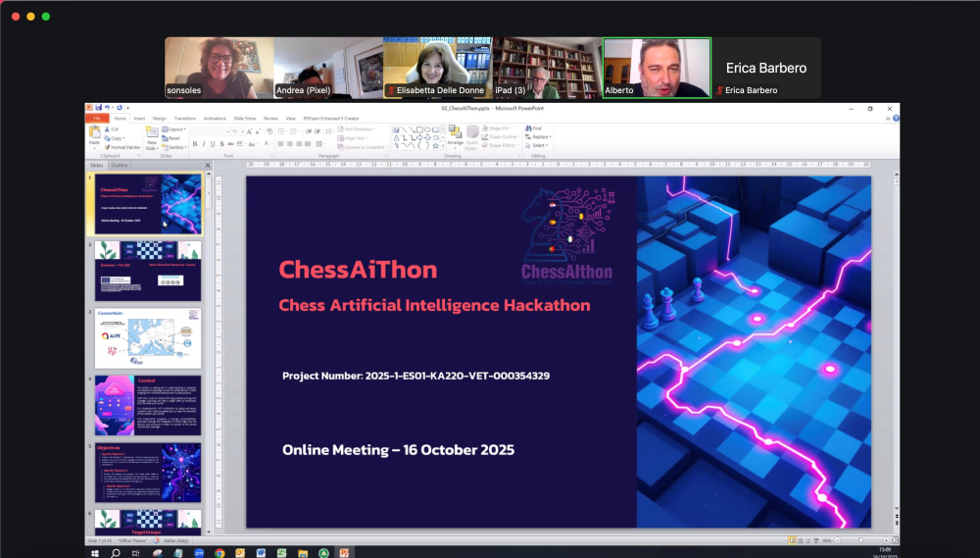Open the Transitions ribbon tab
The width and height of the screenshot is (980, 558).
pyautogui.click(x=185, y=118)
